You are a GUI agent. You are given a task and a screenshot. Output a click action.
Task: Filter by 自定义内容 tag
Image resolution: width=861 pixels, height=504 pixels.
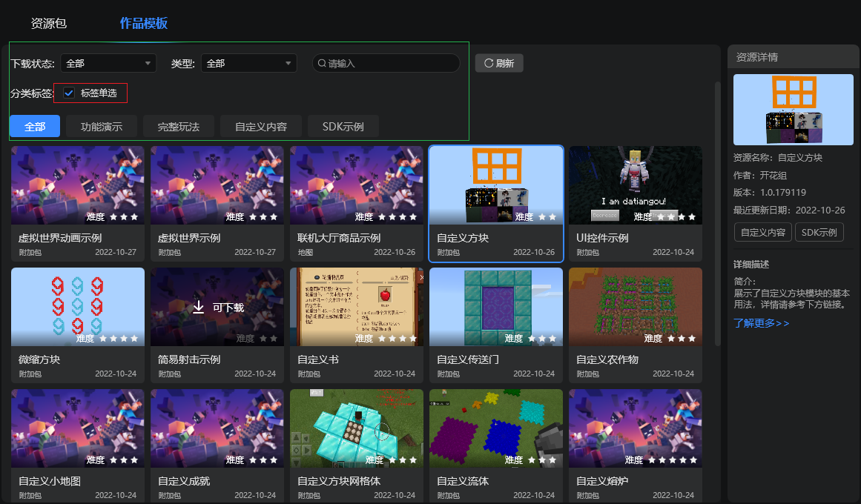click(x=261, y=126)
